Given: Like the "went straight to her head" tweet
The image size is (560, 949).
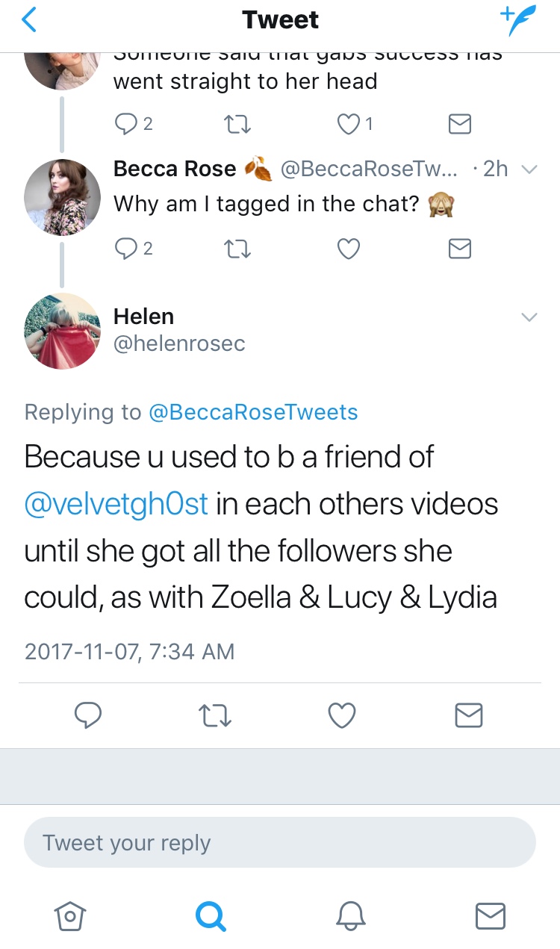Looking at the screenshot, I should [349, 124].
